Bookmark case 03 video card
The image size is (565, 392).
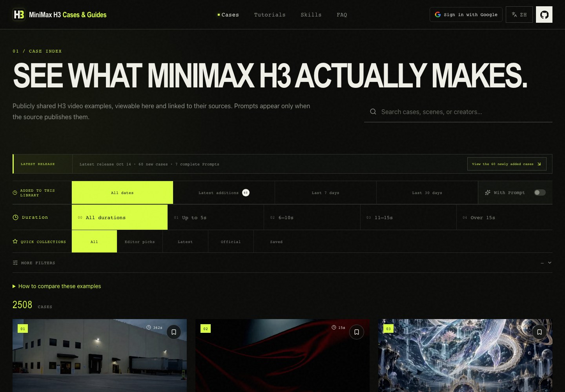539,332
